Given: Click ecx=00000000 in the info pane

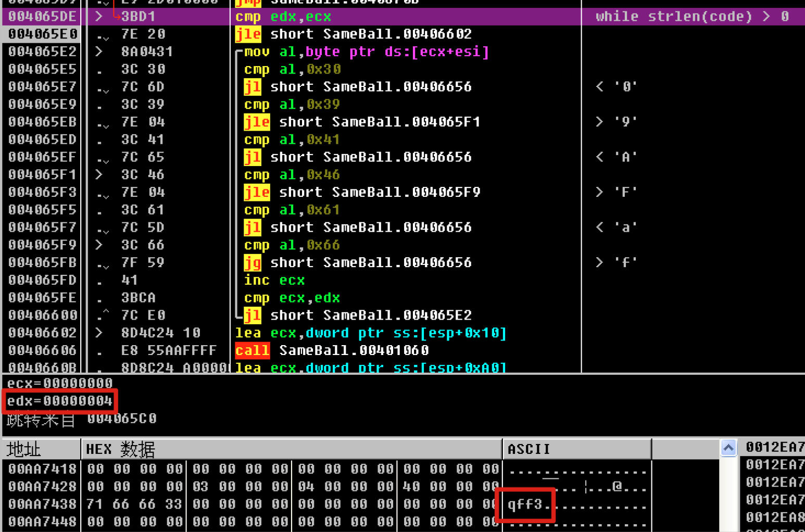Looking at the screenshot, I should [60, 384].
